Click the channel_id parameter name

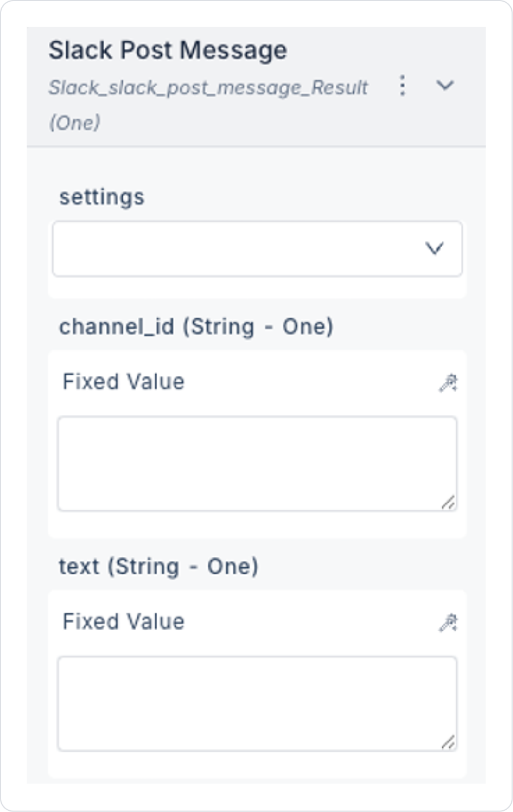(x=116, y=327)
